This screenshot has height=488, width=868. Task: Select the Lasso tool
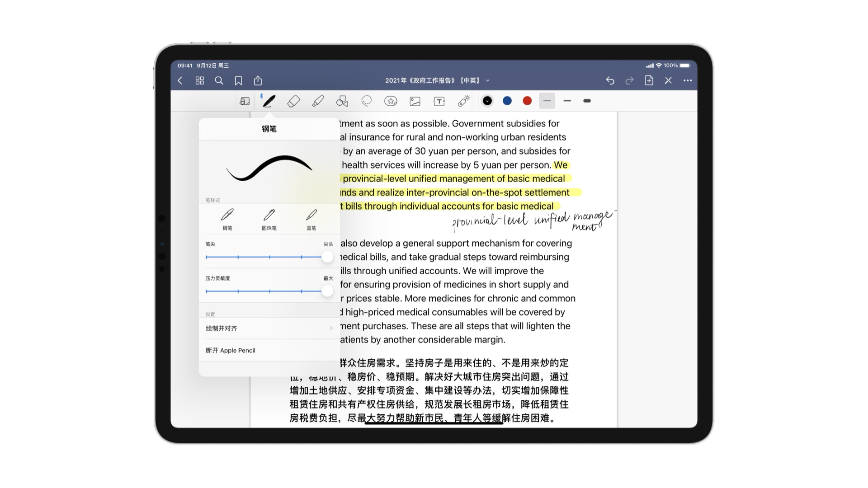click(x=367, y=101)
